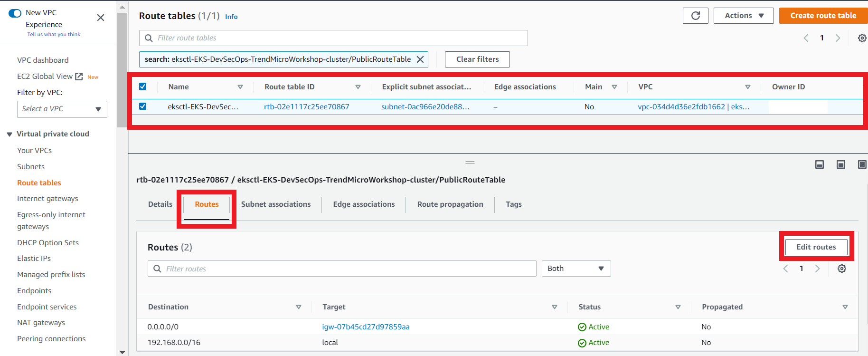Go to next page of routes
Image resolution: width=868 pixels, height=356 pixels.
(818, 269)
